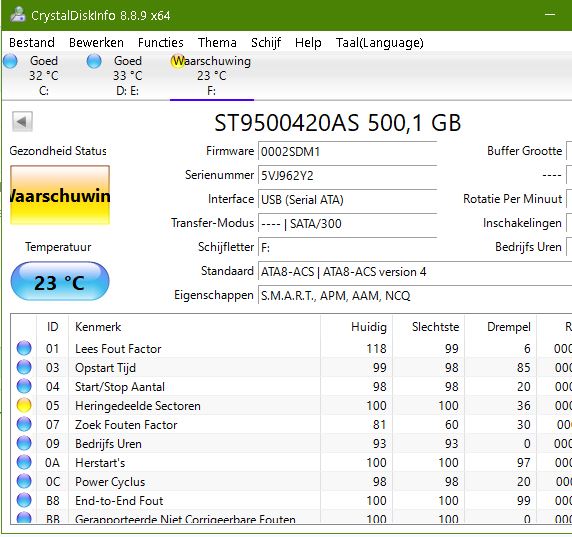Click status orb of Herstart's row

tap(24, 462)
